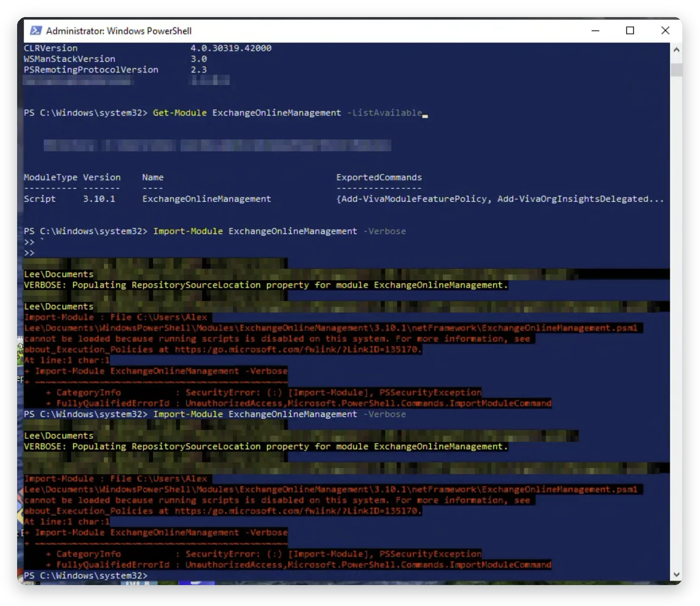Click the first 'At line:1 char:1' text

[67, 360]
